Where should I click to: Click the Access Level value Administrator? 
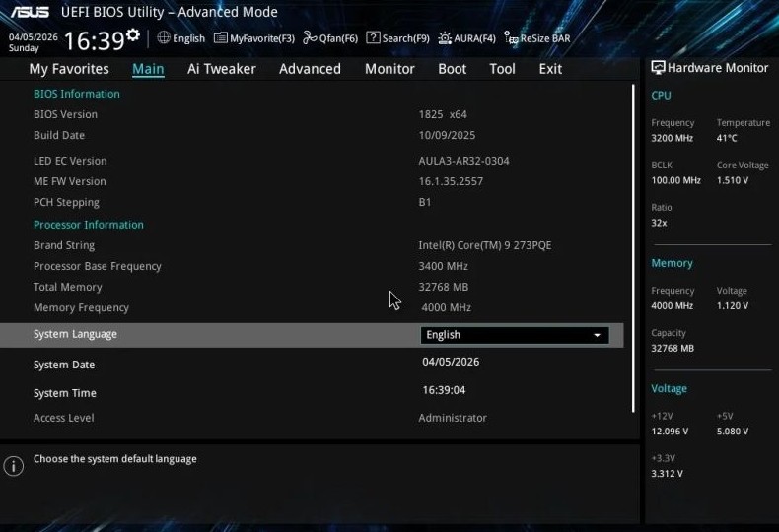(453, 418)
